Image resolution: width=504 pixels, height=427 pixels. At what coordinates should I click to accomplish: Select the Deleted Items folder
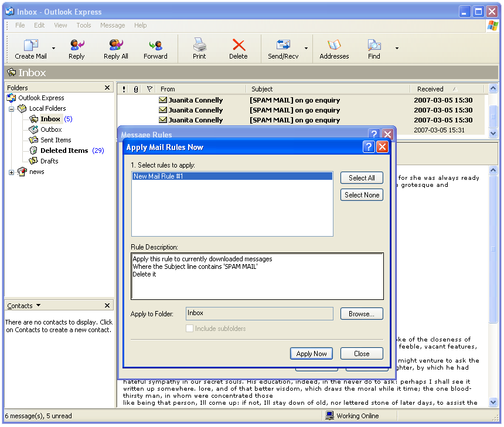pos(64,151)
